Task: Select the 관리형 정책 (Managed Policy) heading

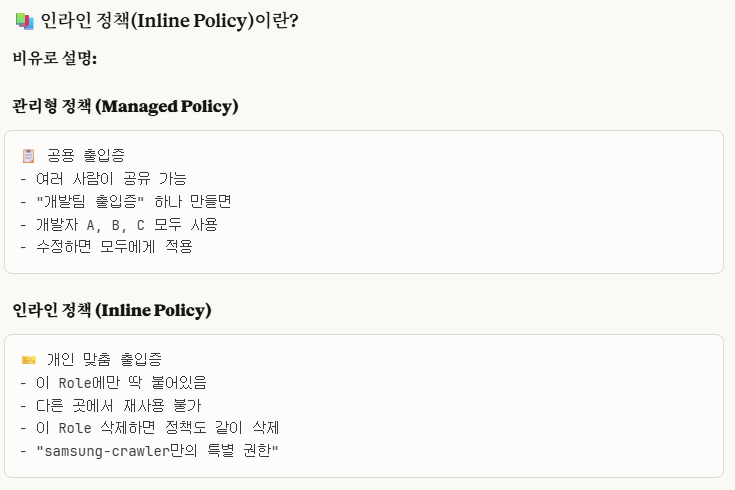Action: pos(125,106)
